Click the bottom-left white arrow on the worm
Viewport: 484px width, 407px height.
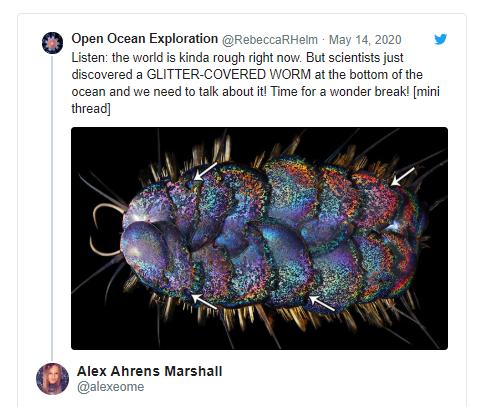(204, 301)
